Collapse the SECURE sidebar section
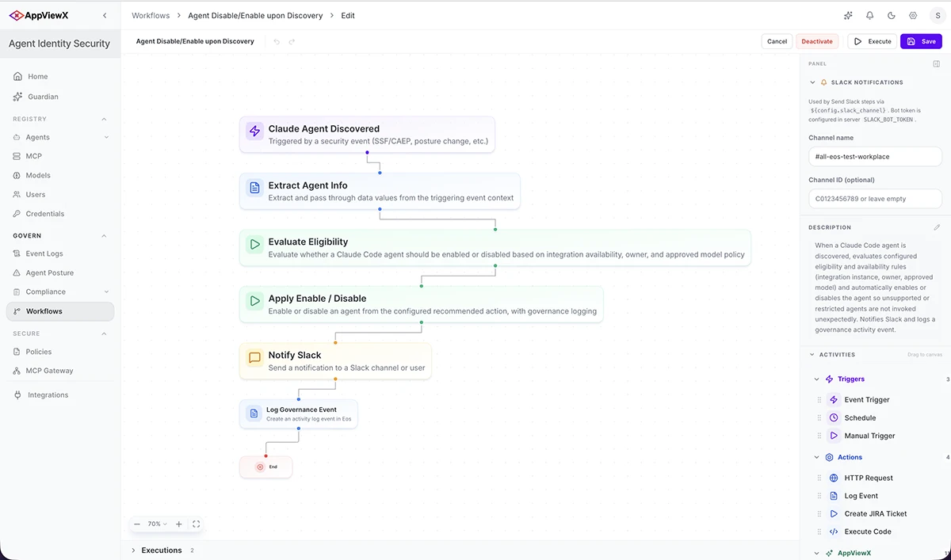 click(104, 333)
